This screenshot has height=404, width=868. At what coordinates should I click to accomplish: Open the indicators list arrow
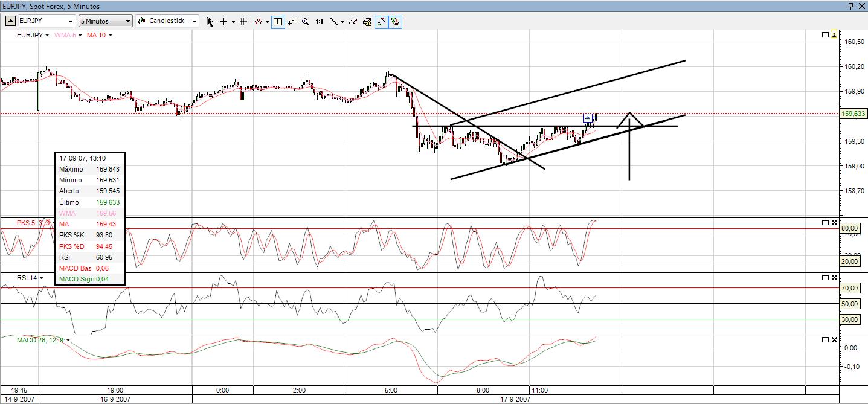click(266, 21)
